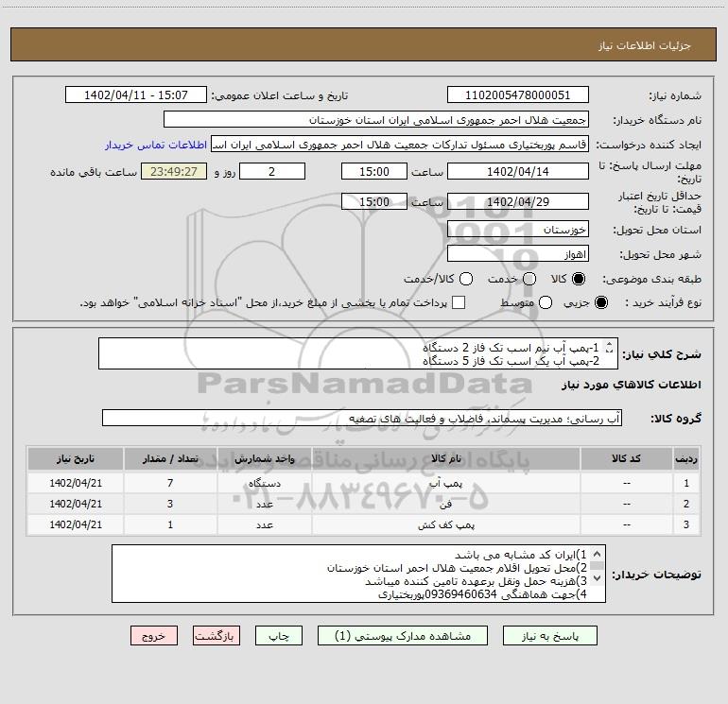Click the واحد شمارش column header
This screenshot has height=704, width=728.
click(x=265, y=459)
